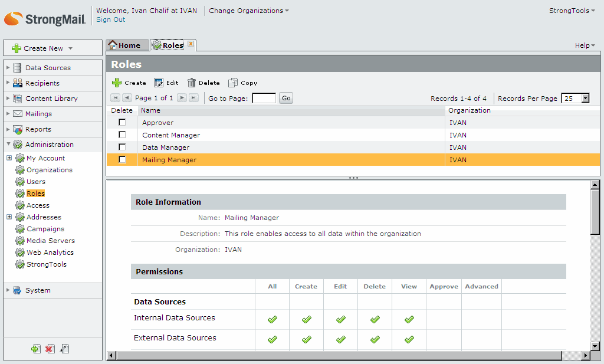The height and width of the screenshot is (364, 604).
Task: Check the Content Manager row checkbox
Action: [122, 135]
